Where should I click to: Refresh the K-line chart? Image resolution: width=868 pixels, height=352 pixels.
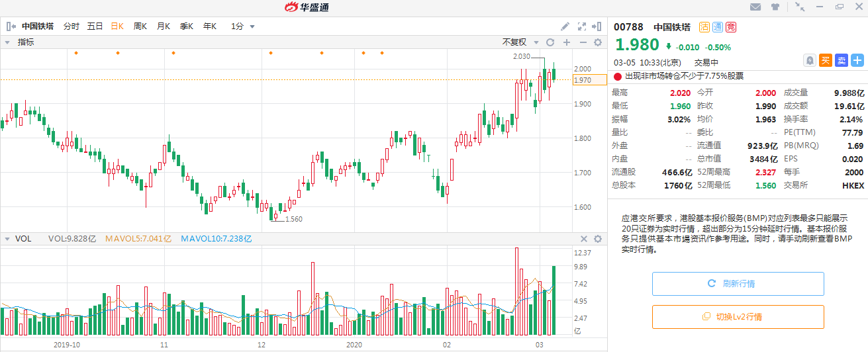(550, 42)
